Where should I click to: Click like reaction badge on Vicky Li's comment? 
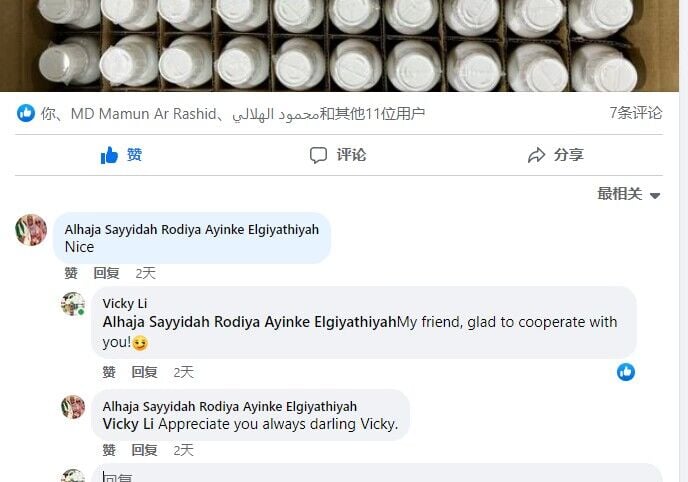pos(626,372)
